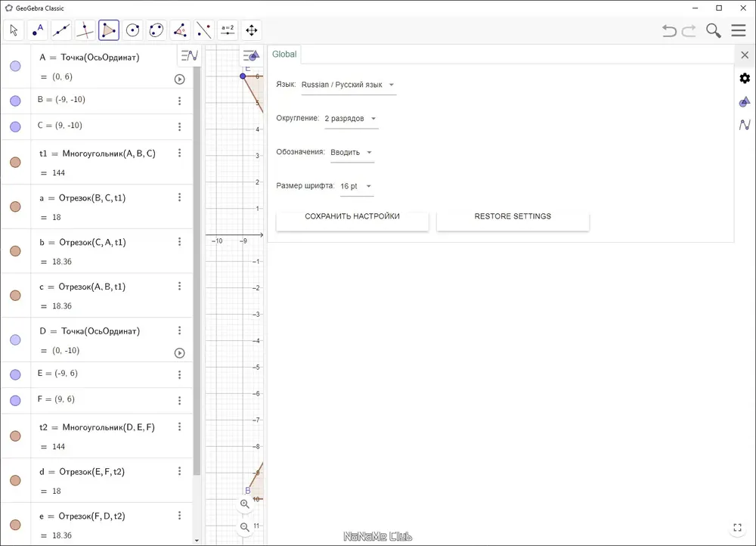
Task: Select the Move arrow tool
Action: [x=14, y=30]
